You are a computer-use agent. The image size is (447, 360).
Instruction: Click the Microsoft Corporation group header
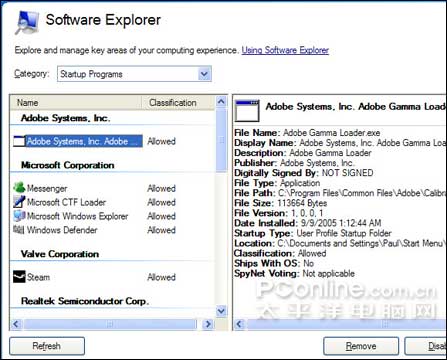point(68,165)
